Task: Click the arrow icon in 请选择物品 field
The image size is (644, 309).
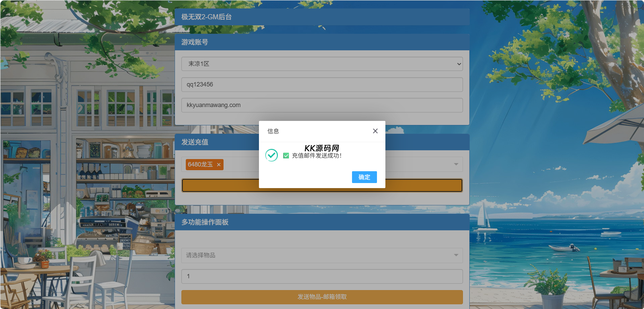Action: [x=456, y=255]
